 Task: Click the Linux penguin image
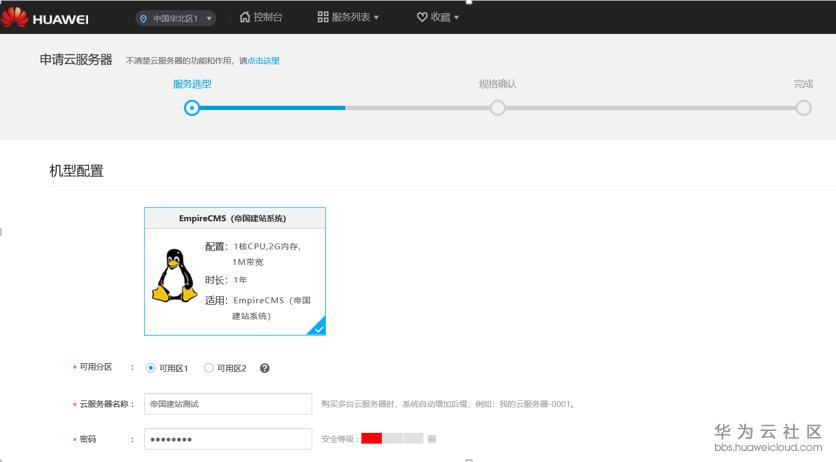pyautogui.click(x=174, y=275)
